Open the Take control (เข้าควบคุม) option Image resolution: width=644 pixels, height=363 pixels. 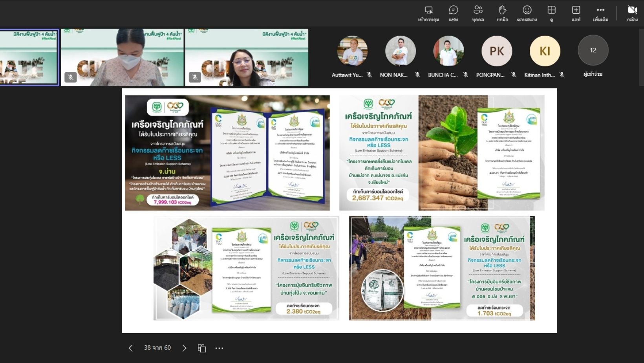[428, 13]
